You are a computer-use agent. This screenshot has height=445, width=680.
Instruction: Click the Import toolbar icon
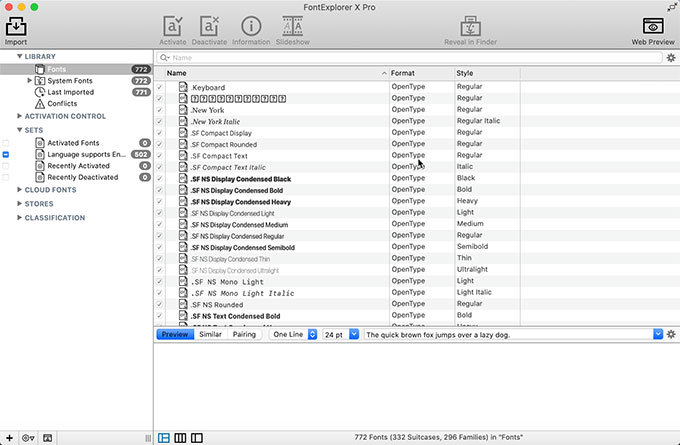[x=16, y=26]
